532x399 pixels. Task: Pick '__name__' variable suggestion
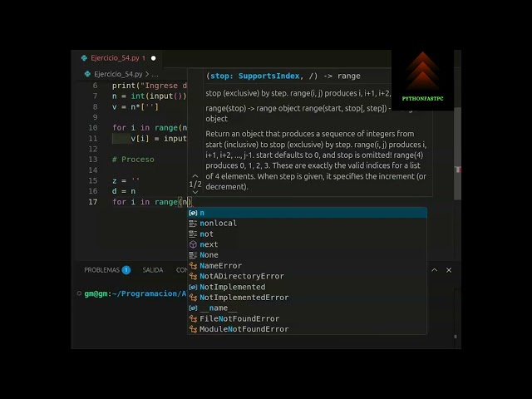[307, 308]
